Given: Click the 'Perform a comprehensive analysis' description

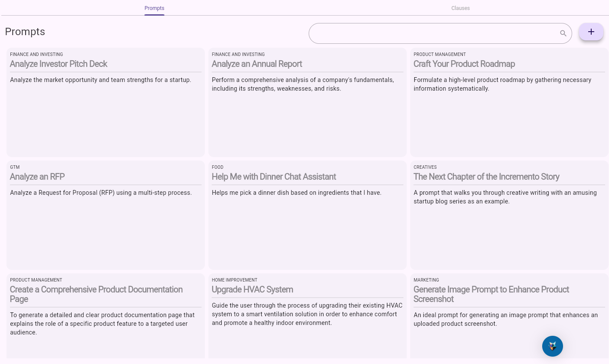Looking at the screenshot, I should click(x=303, y=84).
